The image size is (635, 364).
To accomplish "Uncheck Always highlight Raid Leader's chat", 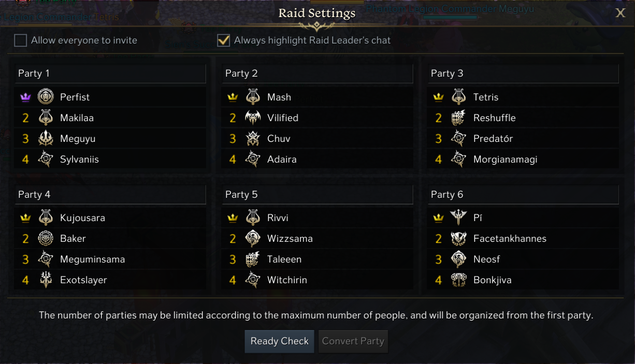I will click(223, 40).
